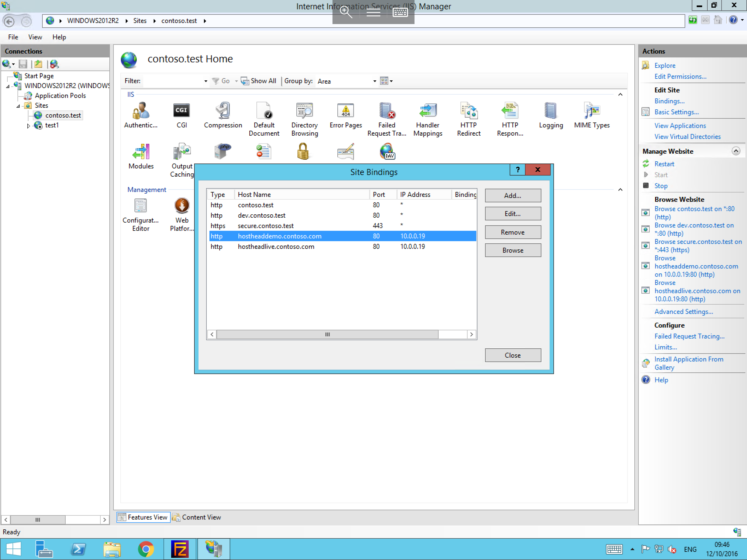747x560 pixels.
Task: Click the Windows Start button
Action: coord(14,549)
